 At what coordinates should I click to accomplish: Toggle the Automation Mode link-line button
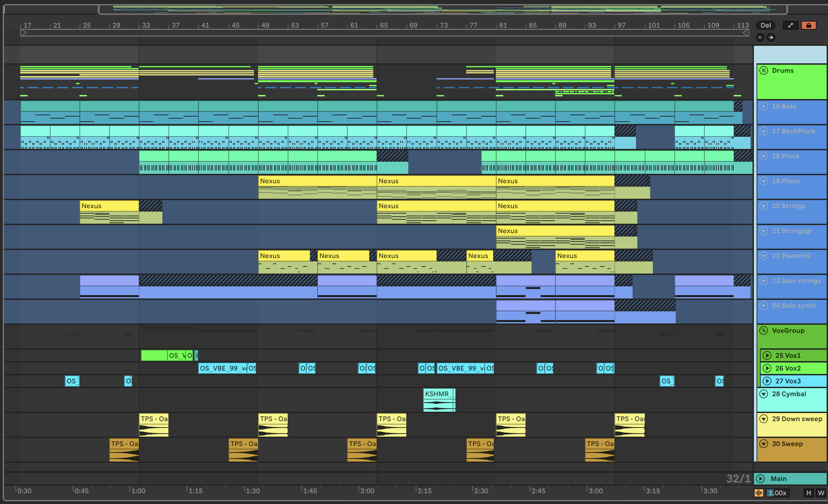(x=790, y=25)
